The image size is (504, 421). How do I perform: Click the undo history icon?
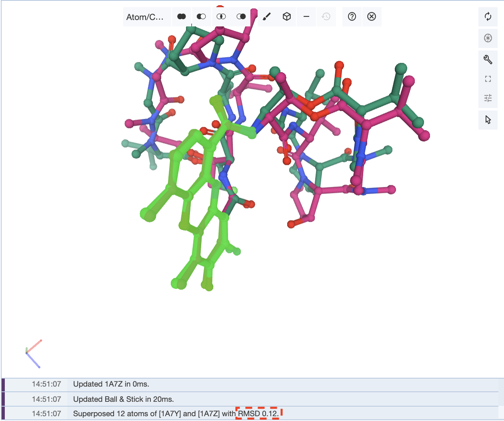[326, 17]
